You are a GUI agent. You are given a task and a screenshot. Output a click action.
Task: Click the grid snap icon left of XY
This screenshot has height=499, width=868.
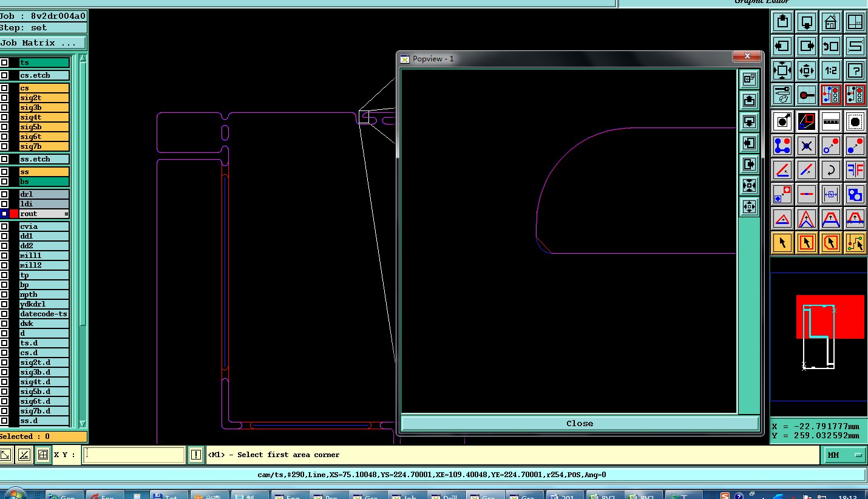point(42,455)
